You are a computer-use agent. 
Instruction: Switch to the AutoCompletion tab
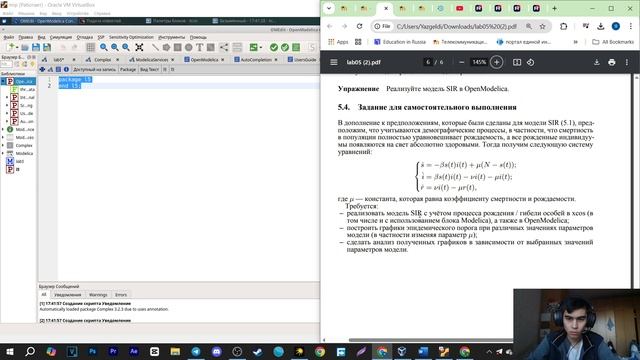coord(256,60)
